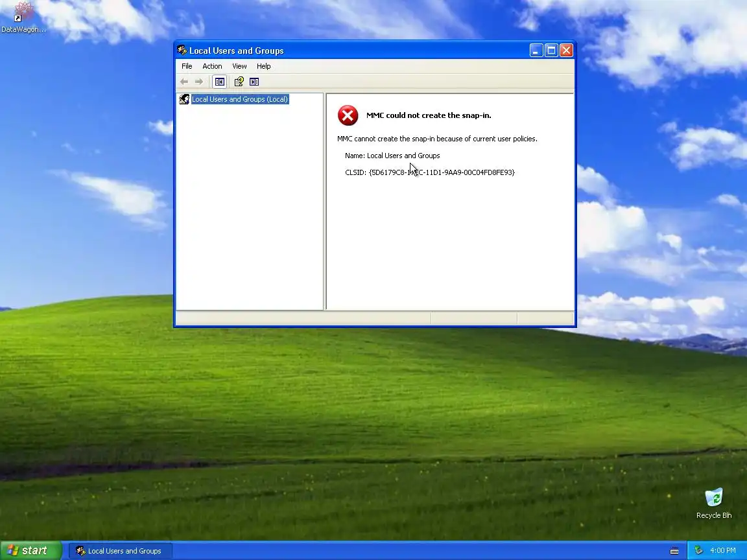Click the Local Users and Groups title bar icon
The image size is (747, 560).
pos(182,50)
